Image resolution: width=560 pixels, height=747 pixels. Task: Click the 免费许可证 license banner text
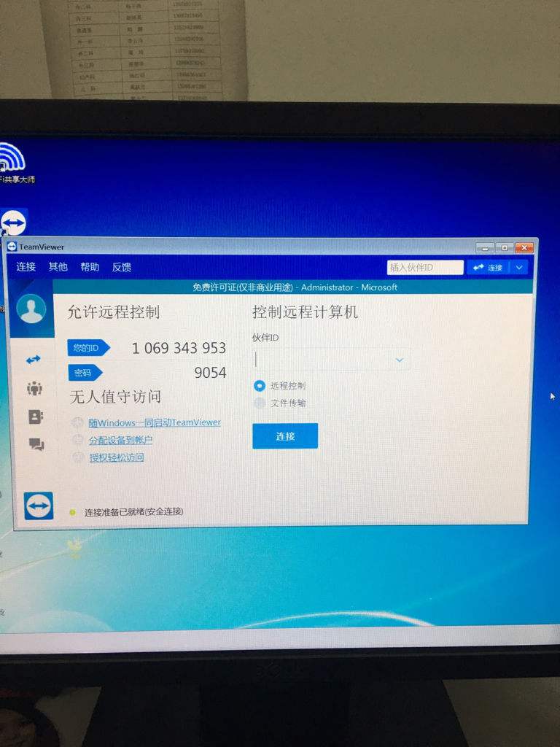295,287
